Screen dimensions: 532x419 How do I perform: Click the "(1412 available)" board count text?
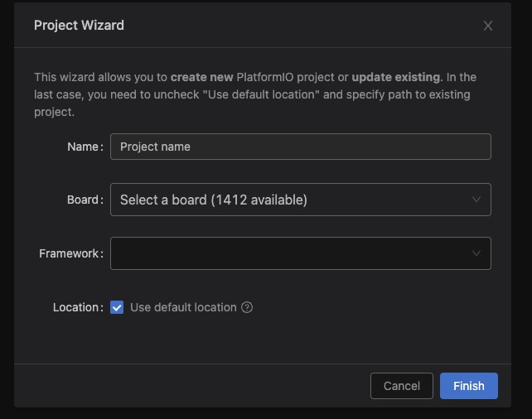click(x=259, y=200)
